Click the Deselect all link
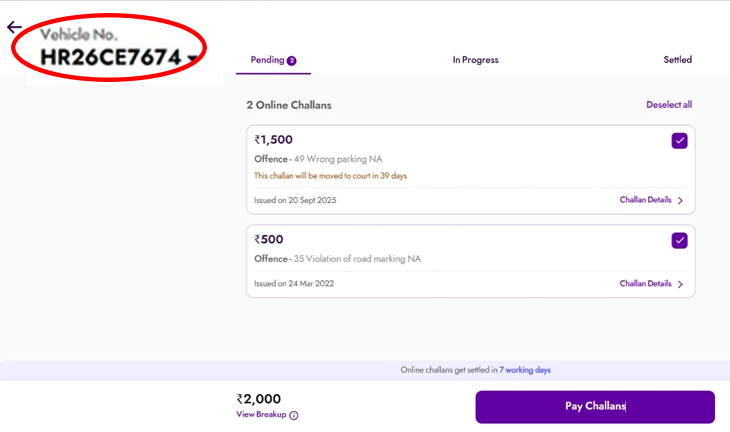The height and width of the screenshot is (432, 730). 668,105
